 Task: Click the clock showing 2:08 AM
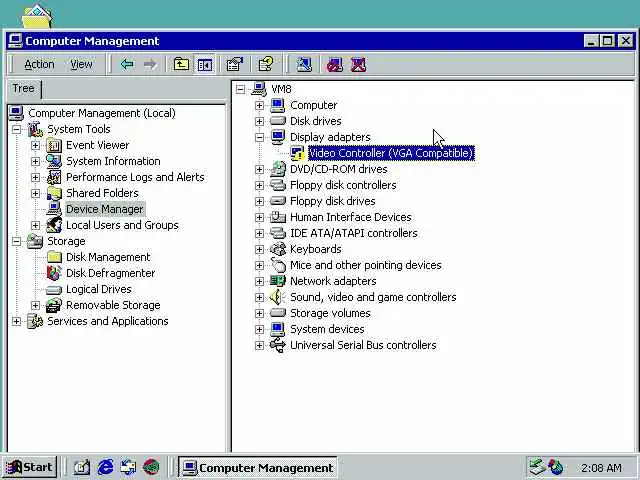pos(601,467)
